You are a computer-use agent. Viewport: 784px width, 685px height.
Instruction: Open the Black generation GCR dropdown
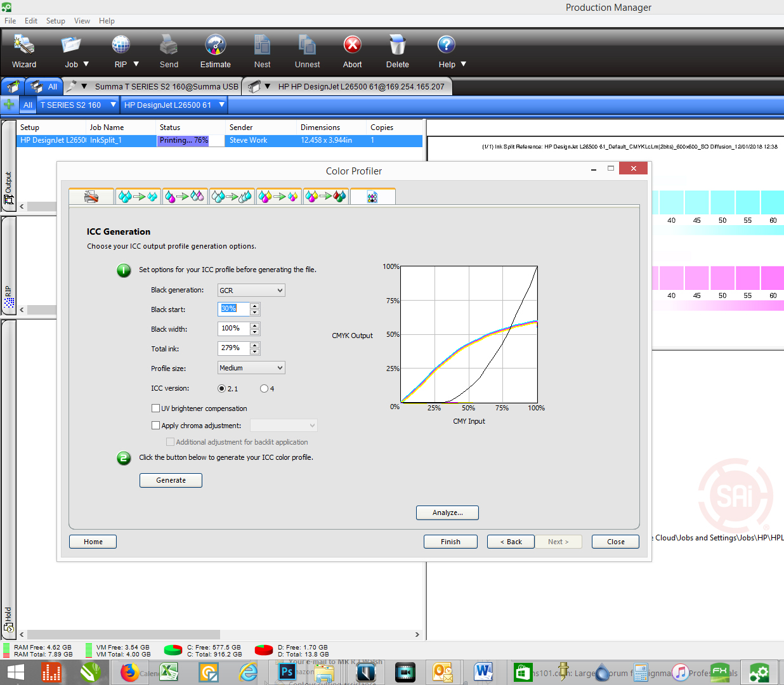pyautogui.click(x=251, y=290)
